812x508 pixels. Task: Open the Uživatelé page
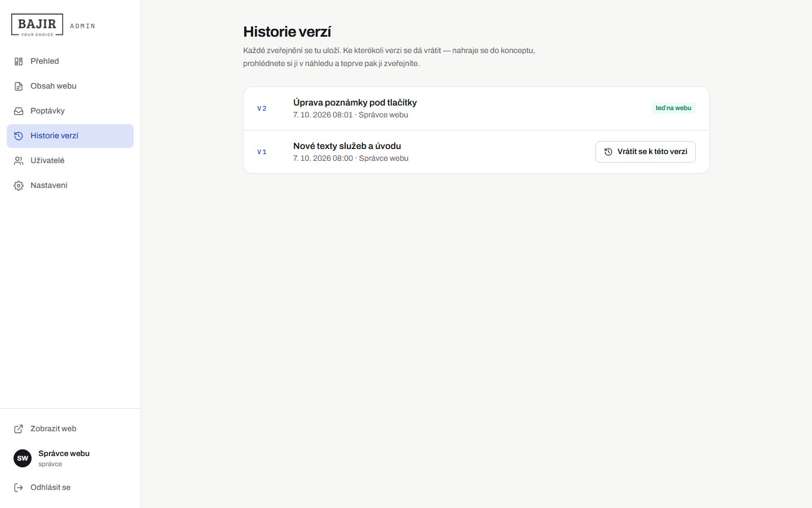pos(70,161)
